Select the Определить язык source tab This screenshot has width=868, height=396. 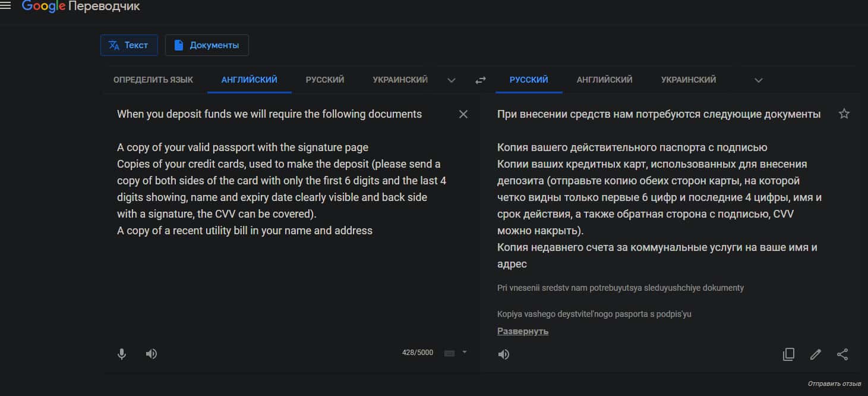pos(153,80)
